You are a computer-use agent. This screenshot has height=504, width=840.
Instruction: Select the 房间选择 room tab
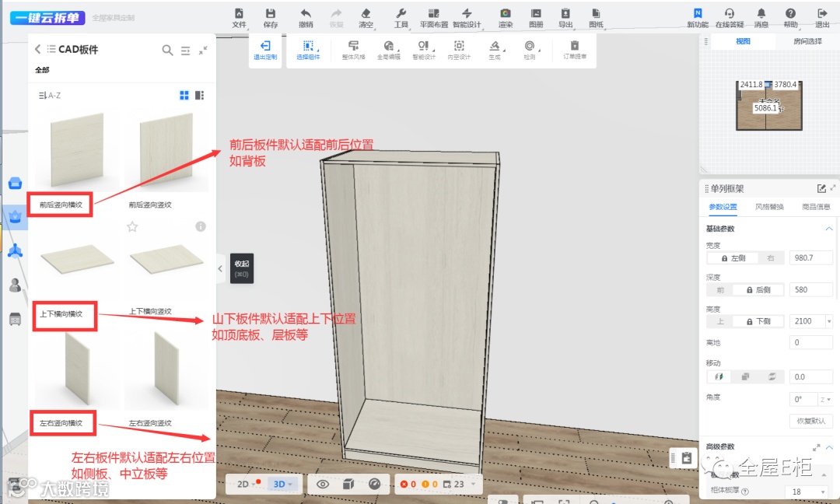pyautogui.click(x=807, y=41)
